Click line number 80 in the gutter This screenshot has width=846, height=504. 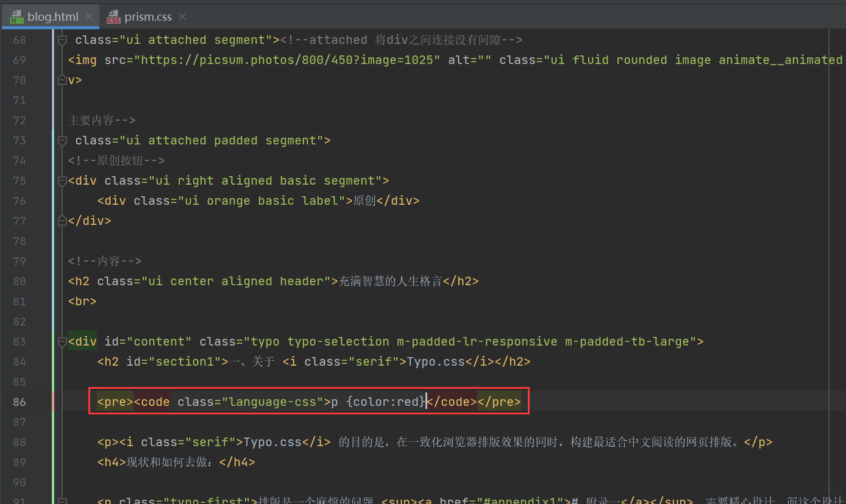point(20,282)
